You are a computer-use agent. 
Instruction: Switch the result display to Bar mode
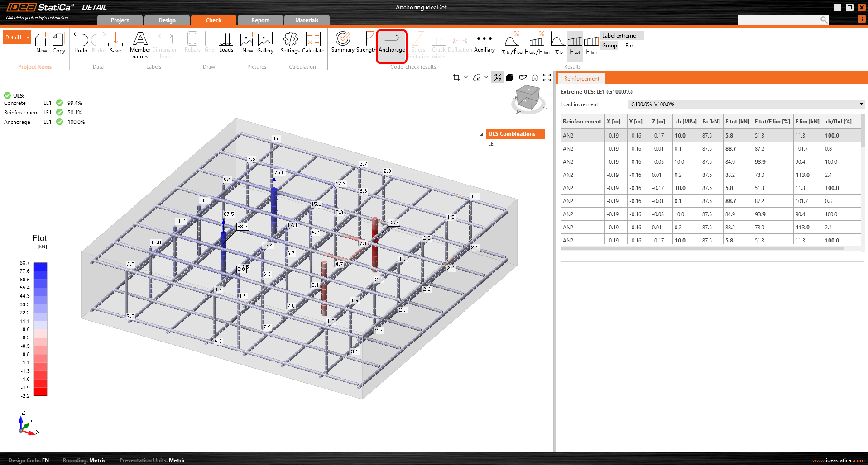(629, 46)
